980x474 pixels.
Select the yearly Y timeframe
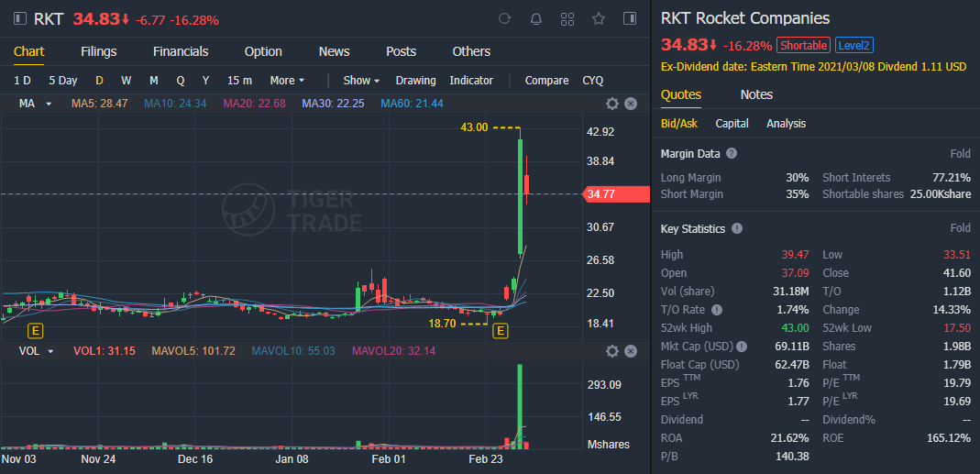205,80
